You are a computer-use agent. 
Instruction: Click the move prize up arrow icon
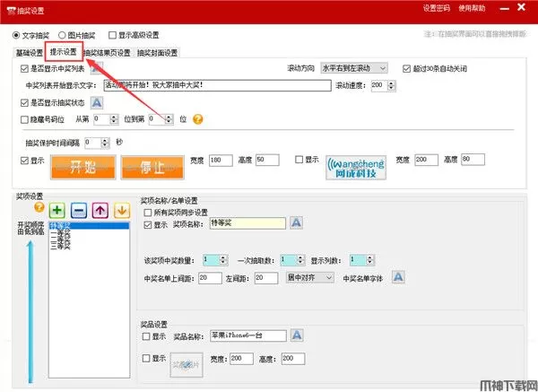coord(100,210)
